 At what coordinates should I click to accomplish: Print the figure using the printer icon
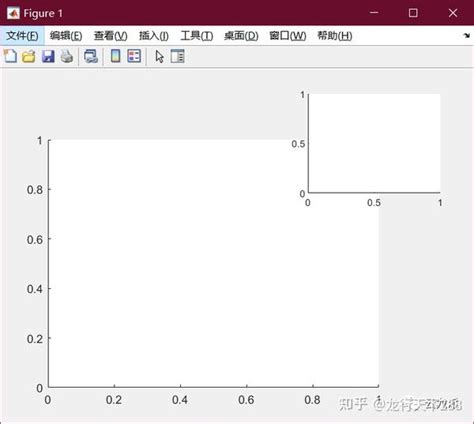click(67, 56)
